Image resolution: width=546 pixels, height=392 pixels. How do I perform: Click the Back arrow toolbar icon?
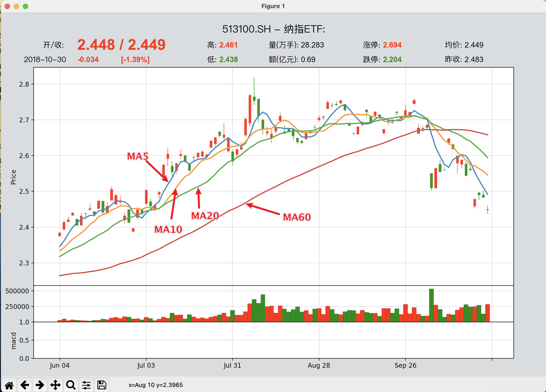point(25,385)
